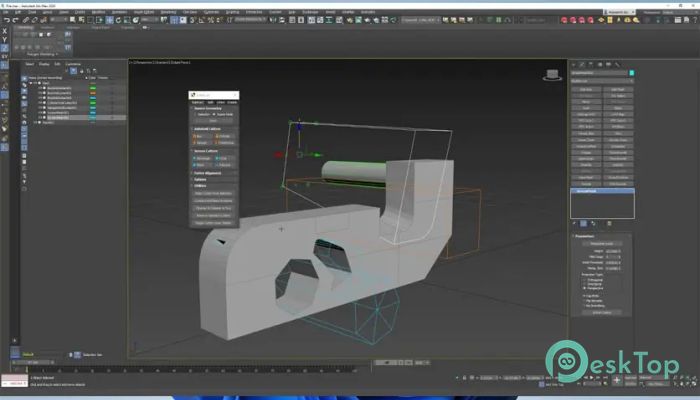Open Select by Name tool
The height and width of the screenshot is (400, 700).
[81, 20]
